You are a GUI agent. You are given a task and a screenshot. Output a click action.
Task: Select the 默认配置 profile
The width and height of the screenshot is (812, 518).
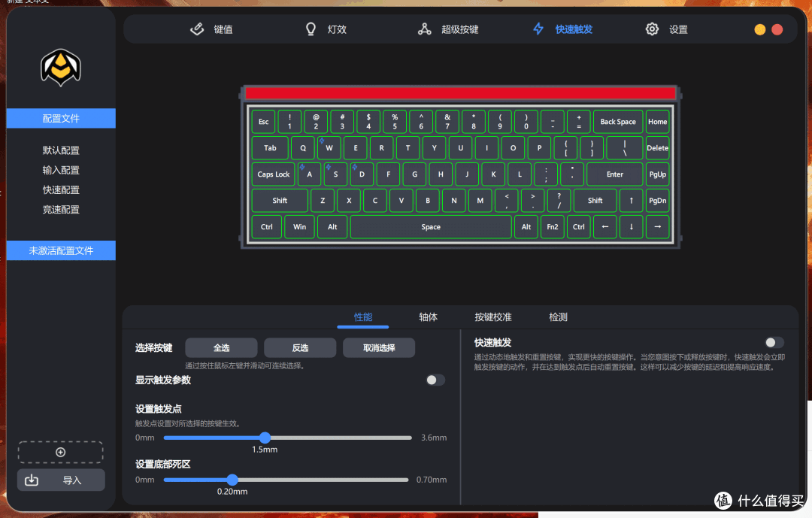[x=61, y=150]
